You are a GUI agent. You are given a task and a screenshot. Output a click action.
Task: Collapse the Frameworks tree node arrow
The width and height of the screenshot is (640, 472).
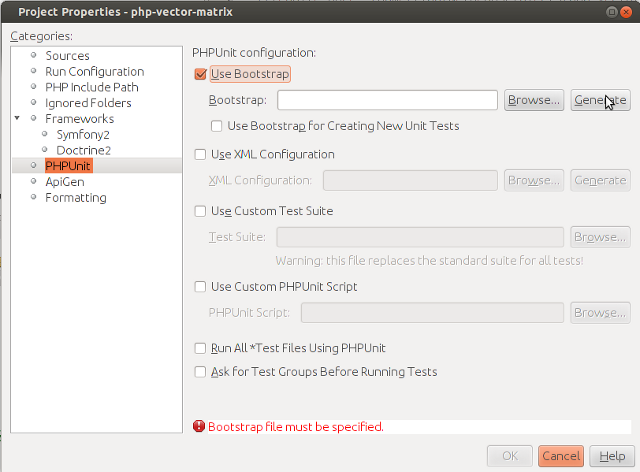click(17, 118)
